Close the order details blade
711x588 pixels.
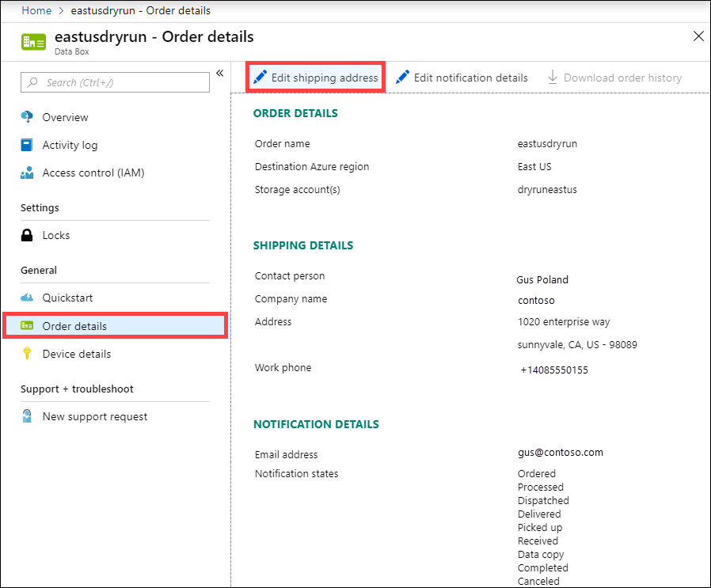click(698, 36)
